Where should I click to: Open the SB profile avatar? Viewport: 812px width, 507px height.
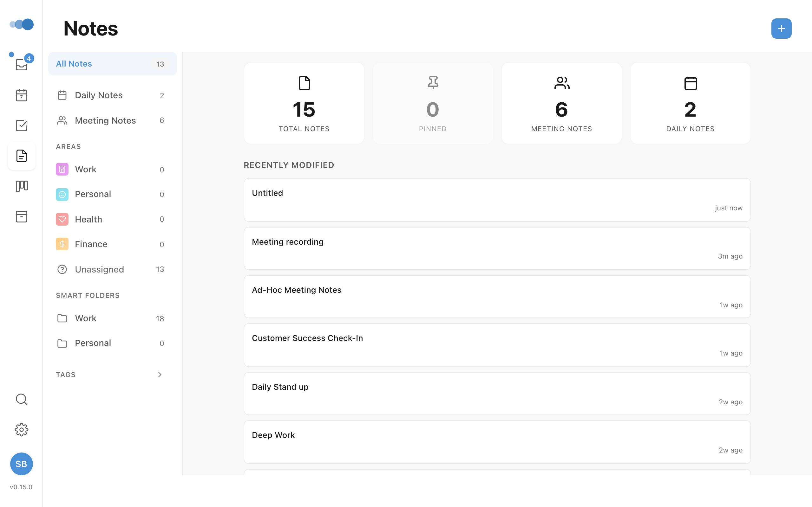click(x=22, y=464)
